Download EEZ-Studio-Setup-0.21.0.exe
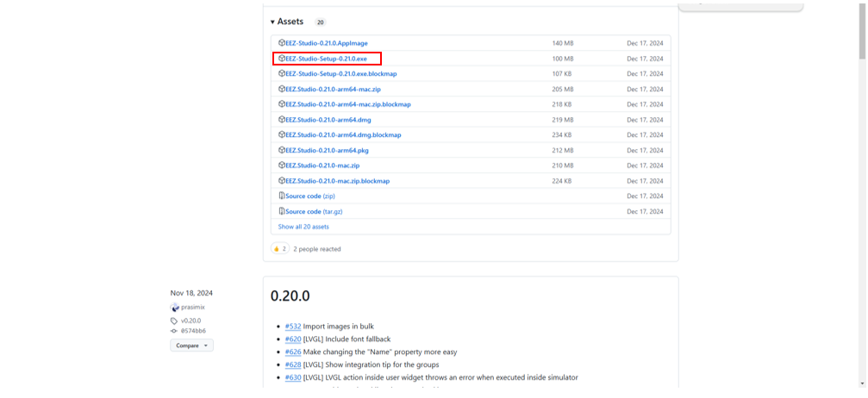The image size is (868, 398). [326, 59]
